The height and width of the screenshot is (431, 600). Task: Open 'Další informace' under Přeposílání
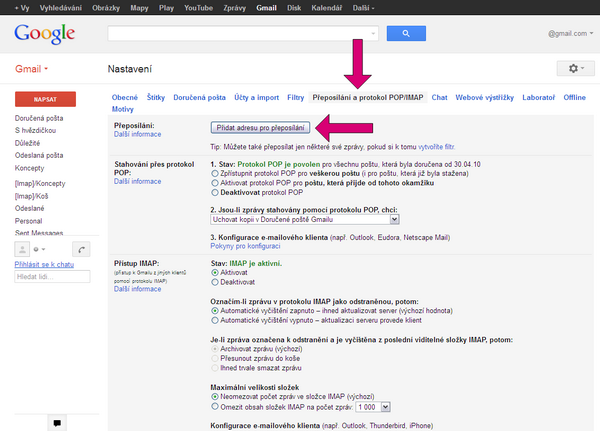137,134
